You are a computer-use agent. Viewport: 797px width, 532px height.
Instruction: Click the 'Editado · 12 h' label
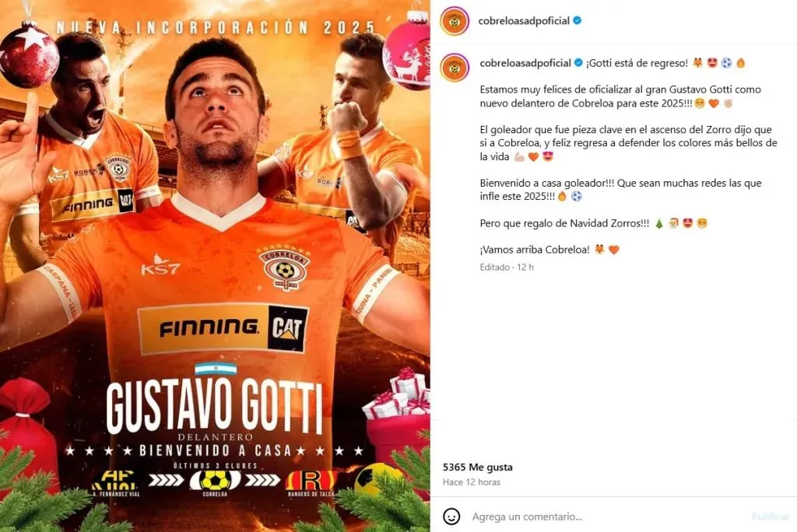point(507,268)
